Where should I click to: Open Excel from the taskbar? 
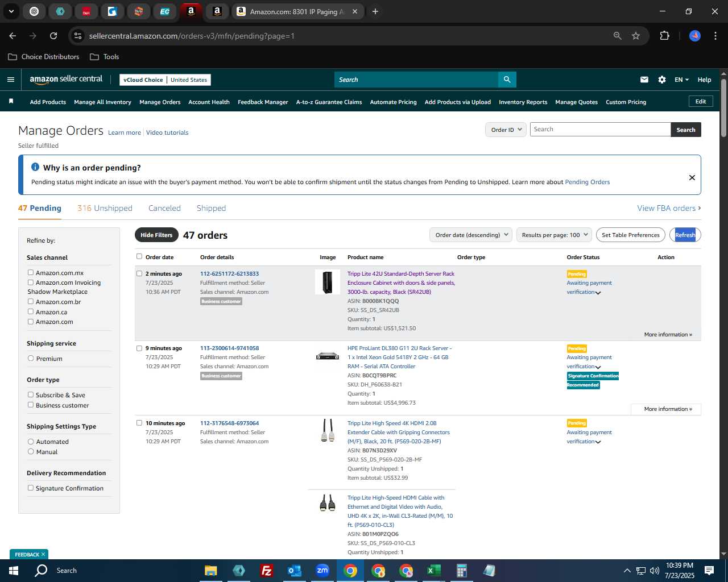point(433,571)
